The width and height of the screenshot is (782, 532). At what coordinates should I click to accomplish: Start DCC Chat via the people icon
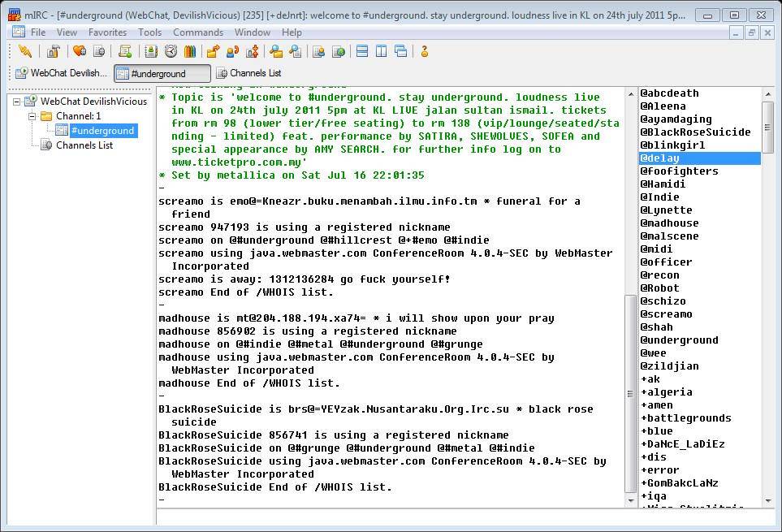[x=232, y=51]
